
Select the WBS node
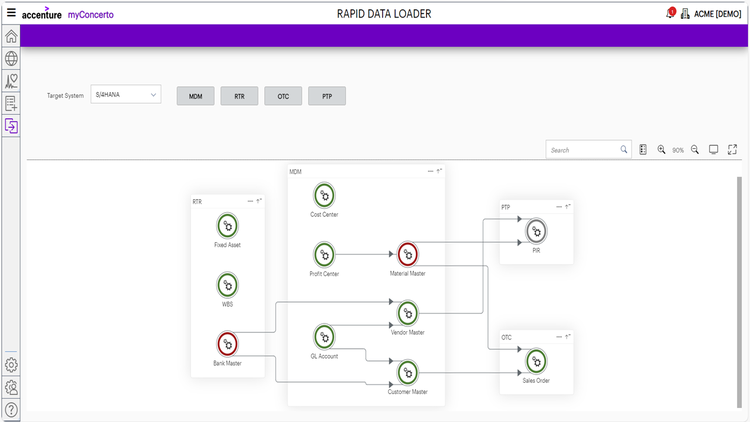pos(228,285)
